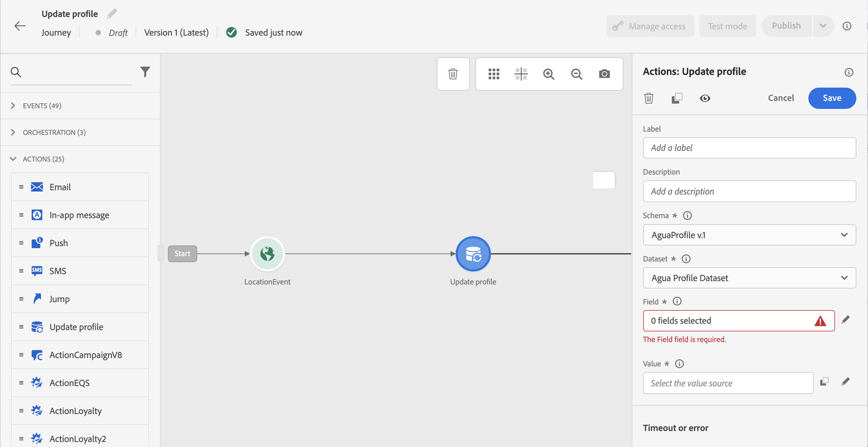Click the blue Save button
Image resolution: width=868 pixels, height=447 pixels.
coord(832,98)
